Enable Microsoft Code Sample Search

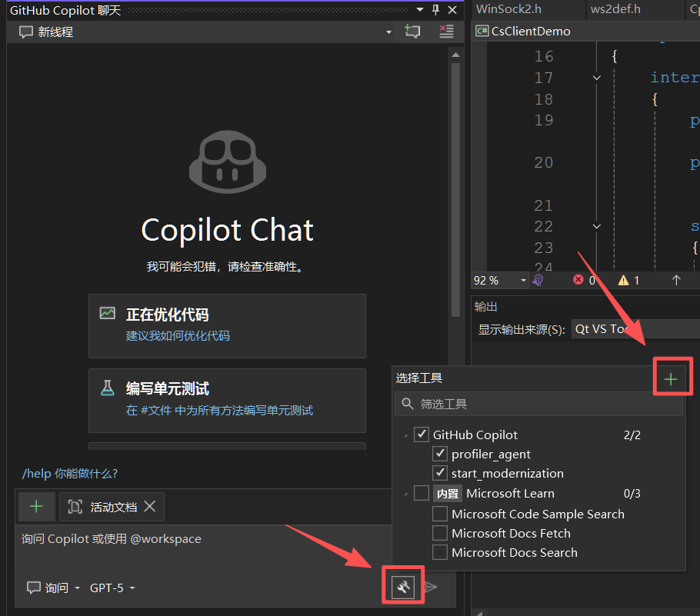[x=440, y=514]
